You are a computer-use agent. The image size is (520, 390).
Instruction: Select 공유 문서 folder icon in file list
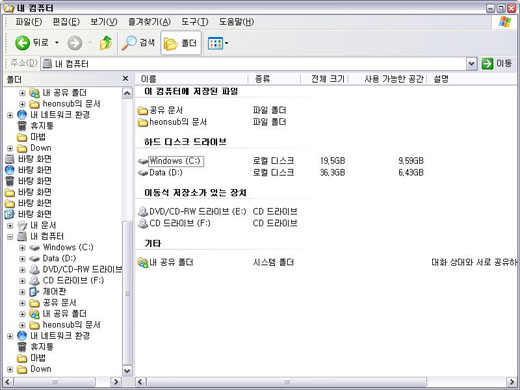143,110
